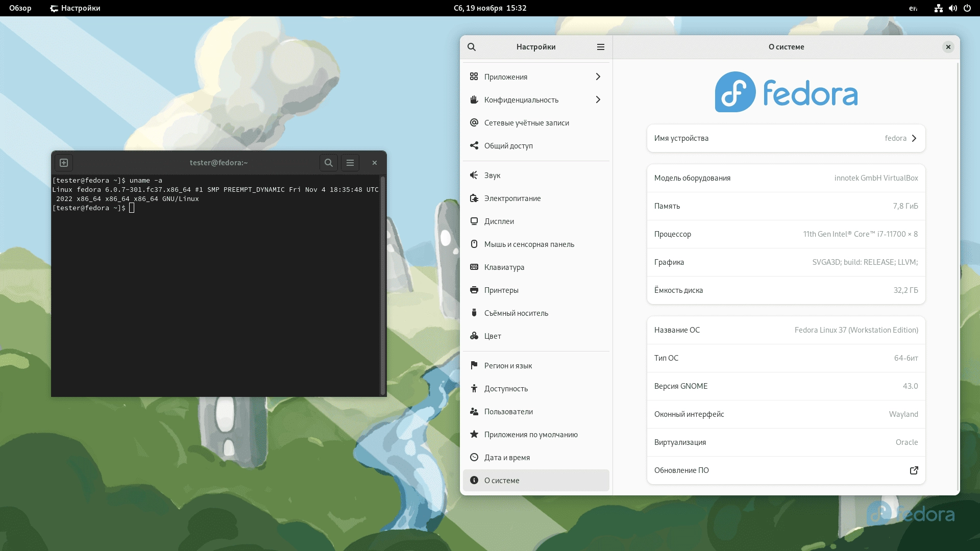Viewport: 980px width, 551px height.
Task: Select Дисплеи in the settings list
Action: coord(536,221)
